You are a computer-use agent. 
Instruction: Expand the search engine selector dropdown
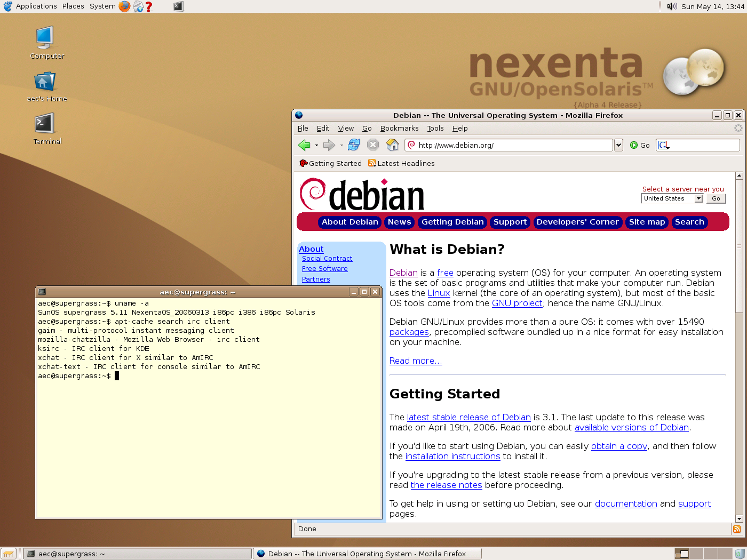[664, 145]
